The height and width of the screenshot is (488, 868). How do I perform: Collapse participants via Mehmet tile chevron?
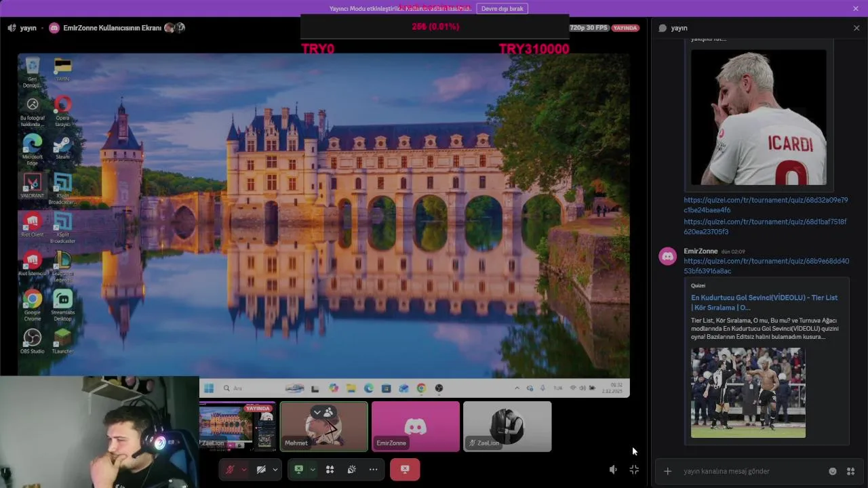tap(317, 412)
